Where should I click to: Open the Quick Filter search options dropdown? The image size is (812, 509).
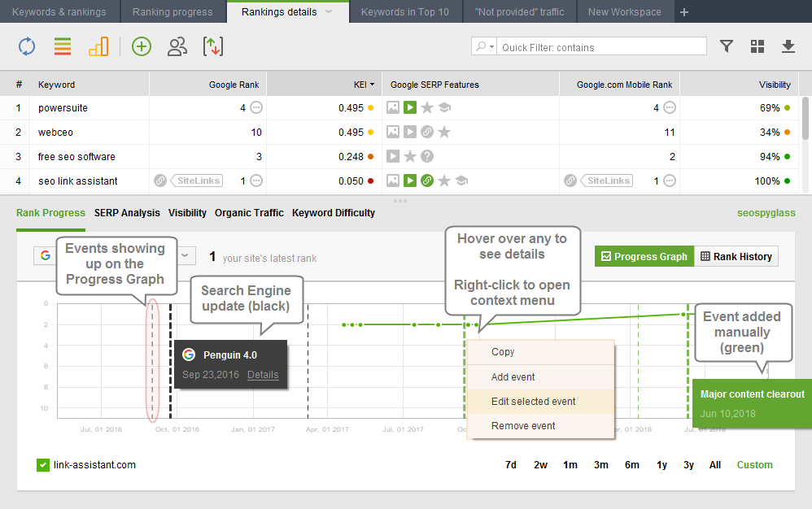click(484, 46)
